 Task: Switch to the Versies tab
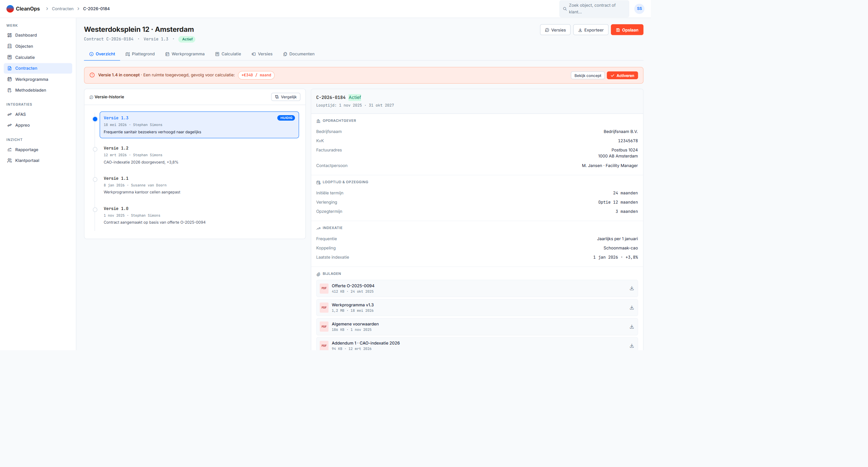point(262,54)
